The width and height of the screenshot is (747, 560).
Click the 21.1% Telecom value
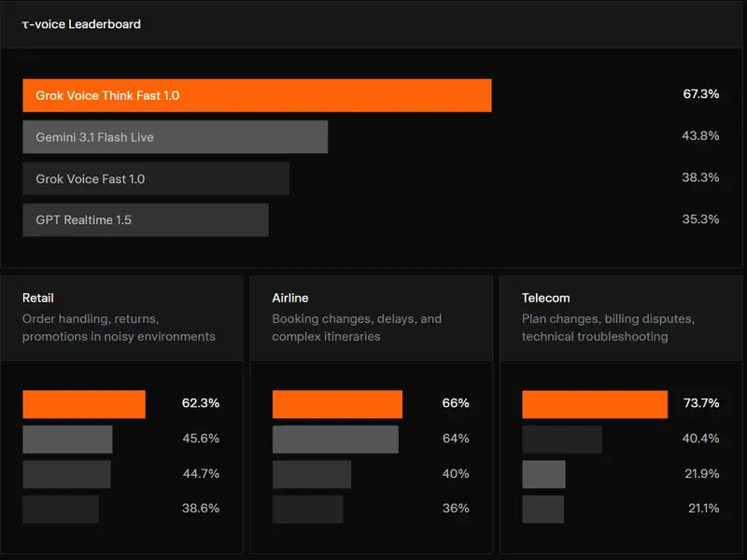(704, 508)
